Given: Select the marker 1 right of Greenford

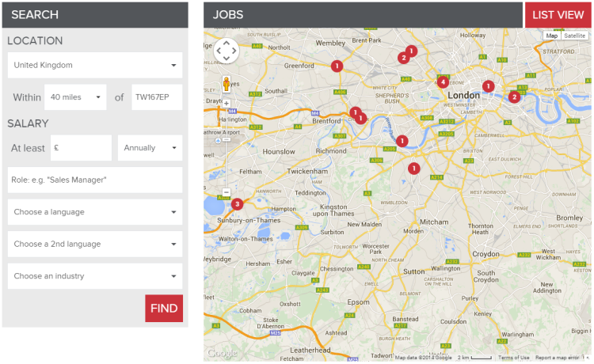Looking at the screenshot, I should click(x=337, y=66).
